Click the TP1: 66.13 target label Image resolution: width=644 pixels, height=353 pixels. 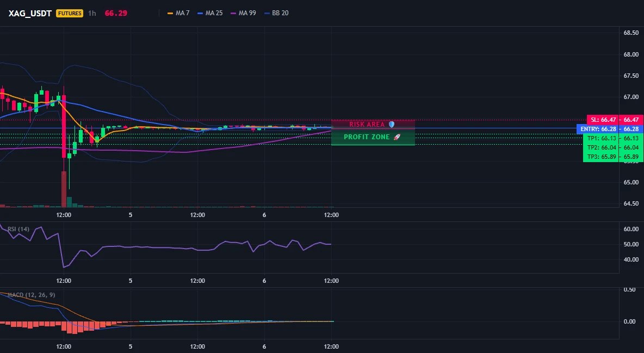(601, 139)
